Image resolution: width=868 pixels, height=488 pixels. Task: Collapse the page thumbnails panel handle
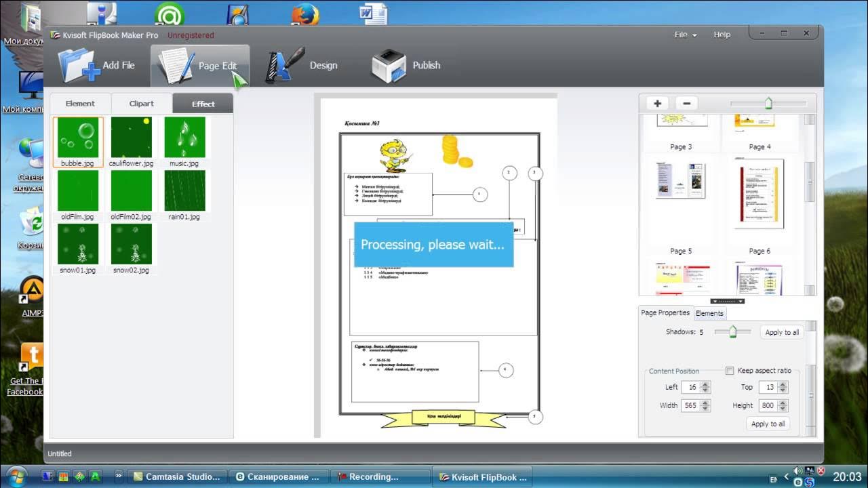click(727, 301)
